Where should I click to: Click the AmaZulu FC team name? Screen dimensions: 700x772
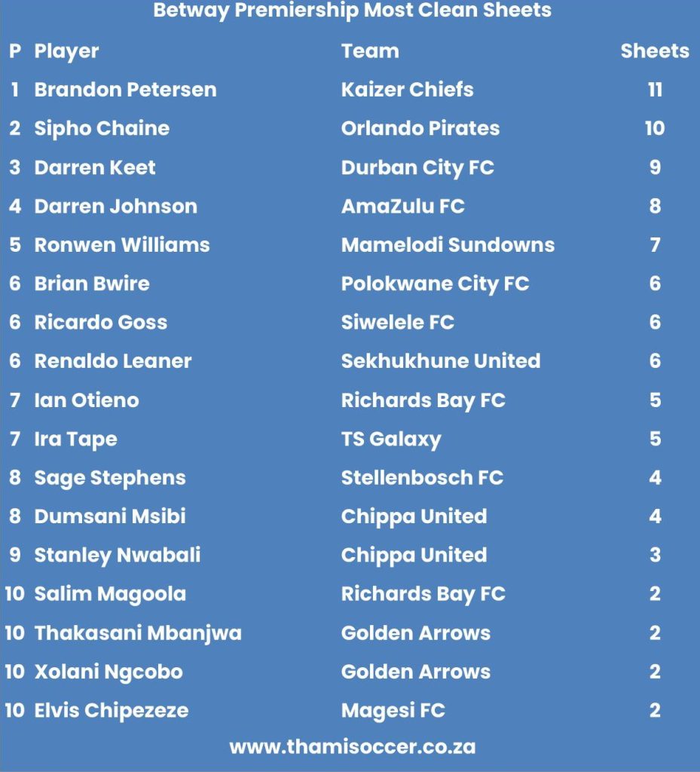[402, 206]
